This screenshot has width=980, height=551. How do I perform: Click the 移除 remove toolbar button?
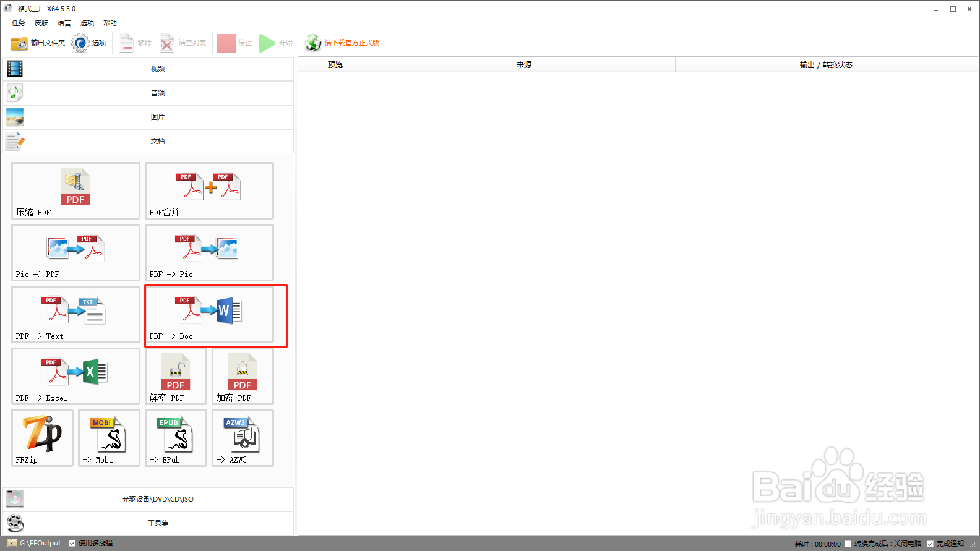[x=135, y=43]
